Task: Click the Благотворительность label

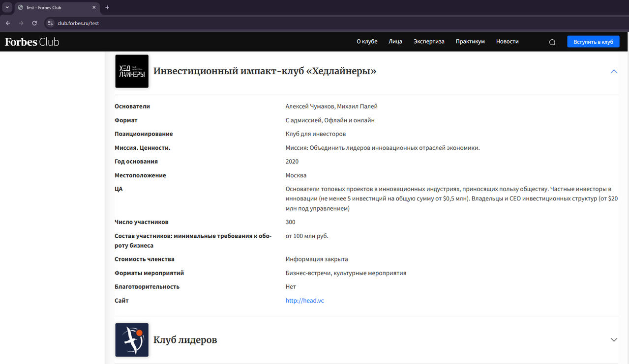Action: 147,287
